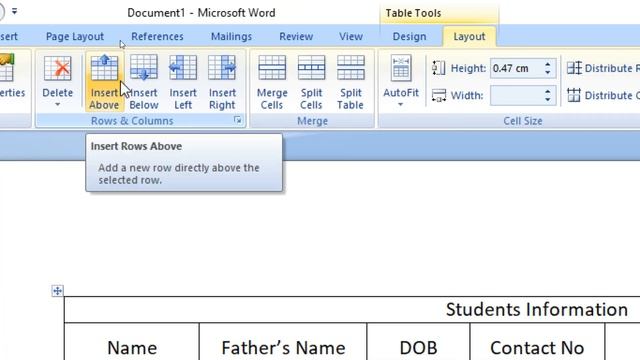Open the Quick Access Toolbar customize arrow

pyautogui.click(x=14, y=11)
